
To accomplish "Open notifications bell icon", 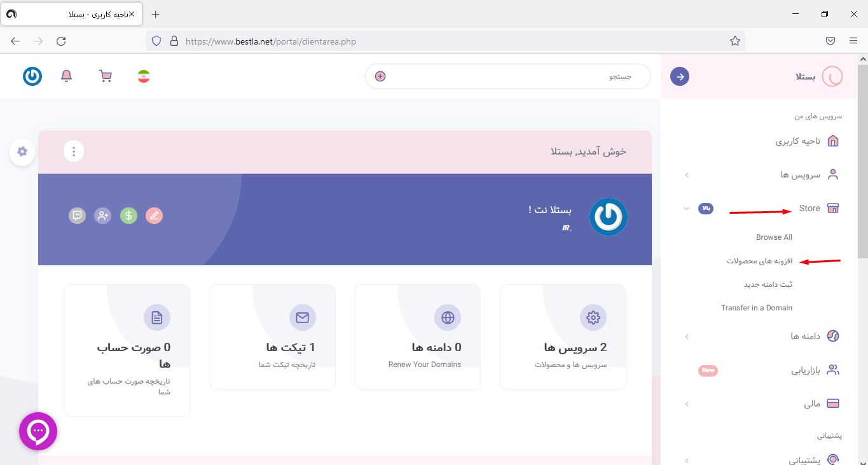I will 66,76.
